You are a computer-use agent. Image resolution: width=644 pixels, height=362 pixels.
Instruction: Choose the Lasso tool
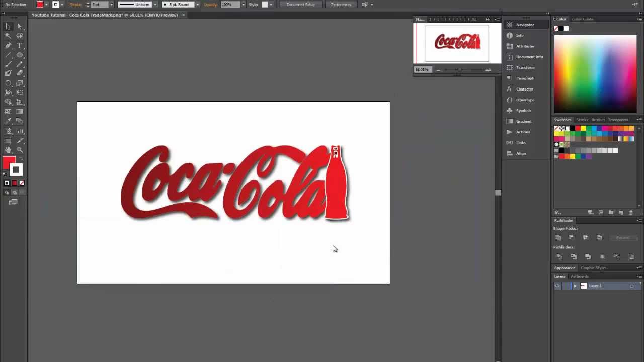click(20, 36)
